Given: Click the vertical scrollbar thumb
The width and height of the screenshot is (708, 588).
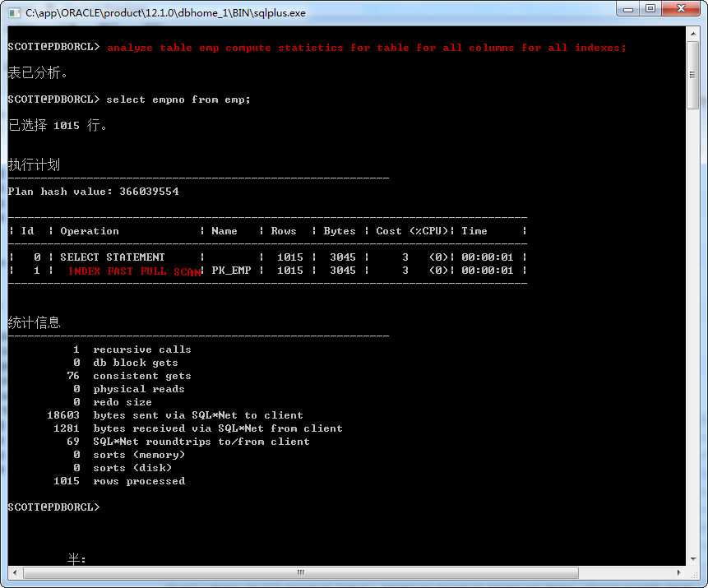Looking at the screenshot, I should 692,75.
